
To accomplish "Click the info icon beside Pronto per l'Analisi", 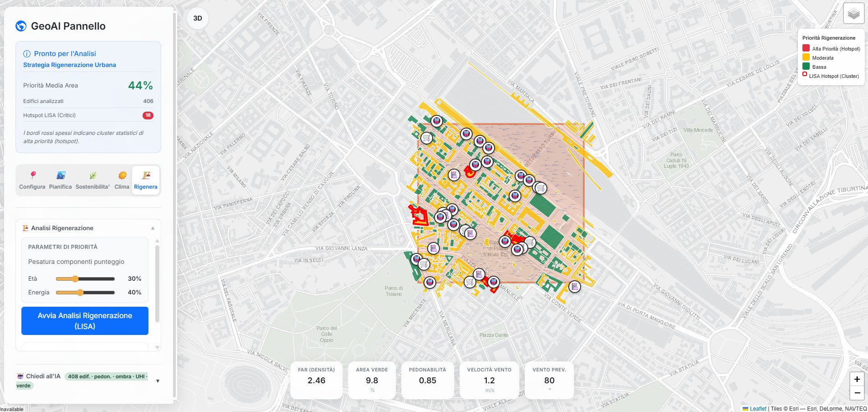I will point(27,54).
